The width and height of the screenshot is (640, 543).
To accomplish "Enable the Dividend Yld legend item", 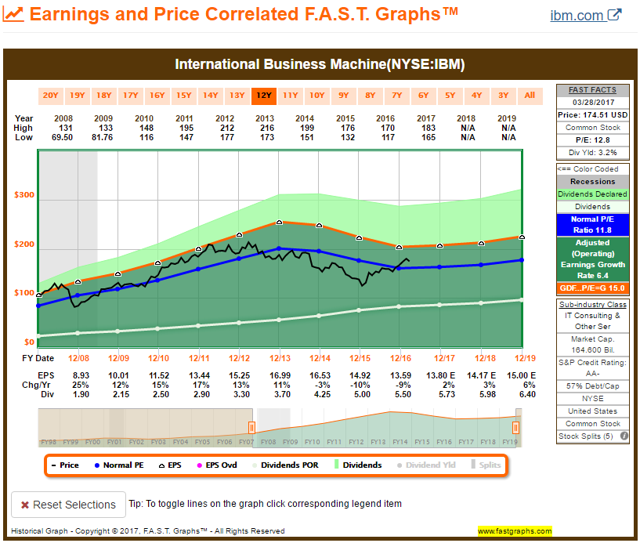I will (x=426, y=465).
